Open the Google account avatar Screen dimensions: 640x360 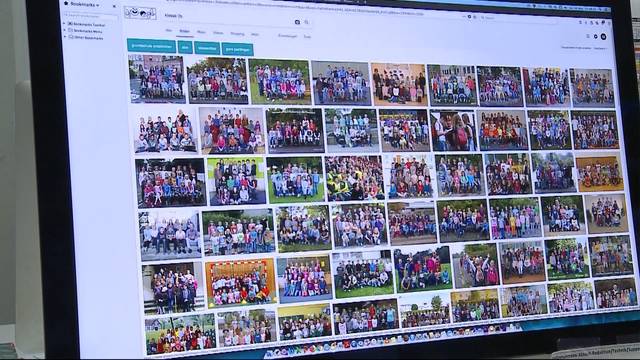(x=603, y=37)
